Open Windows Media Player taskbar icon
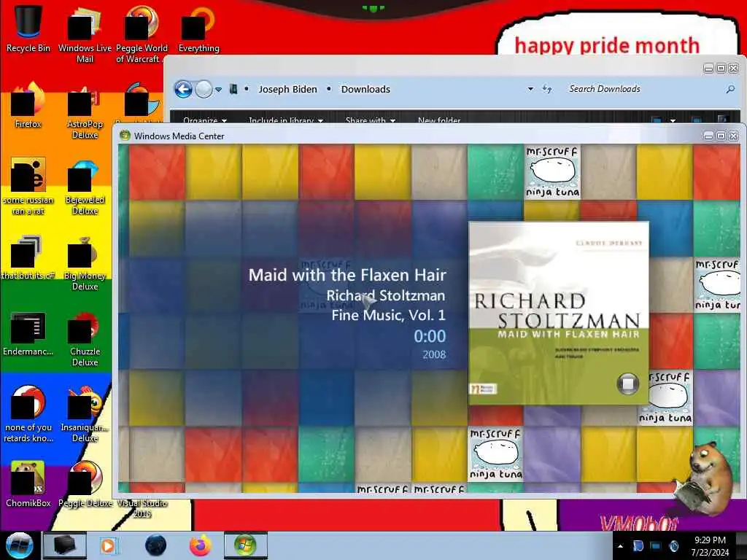The width and height of the screenshot is (747, 560). point(108,545)
